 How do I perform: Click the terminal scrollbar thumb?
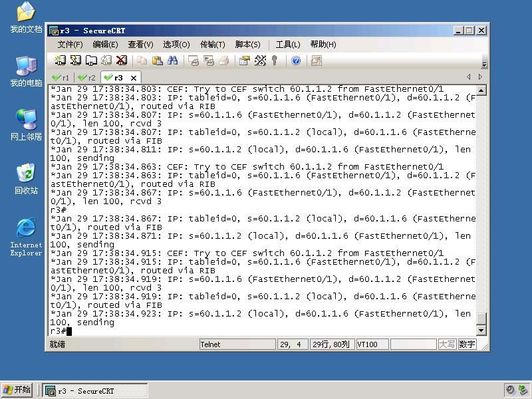(x=481, y=319)
